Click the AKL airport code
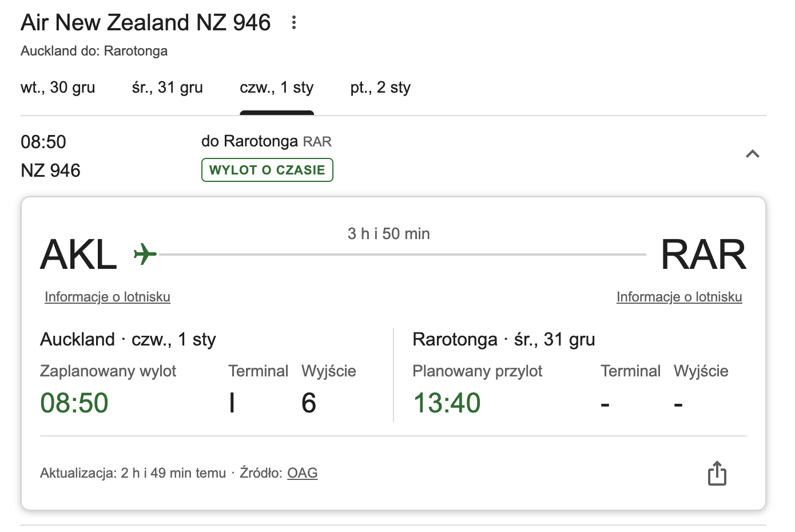This screenshot has height=532, width=795. pyautogui.click(x=79, y=255)
